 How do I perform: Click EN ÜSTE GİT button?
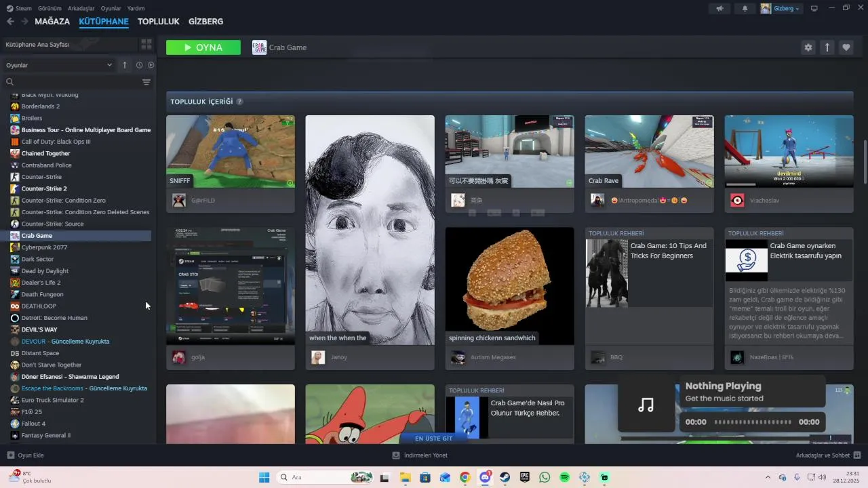[434, 439]
